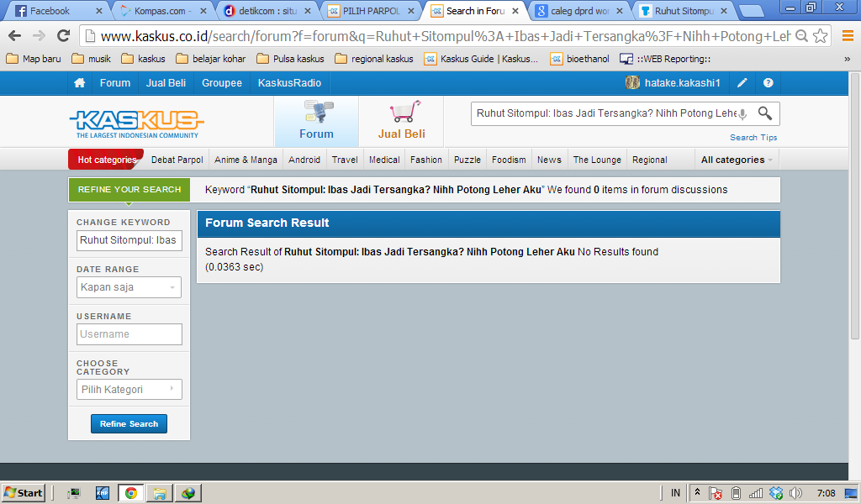Click the Refine Search button
This screenshot has height=504, width=861.
coord(129,424)
